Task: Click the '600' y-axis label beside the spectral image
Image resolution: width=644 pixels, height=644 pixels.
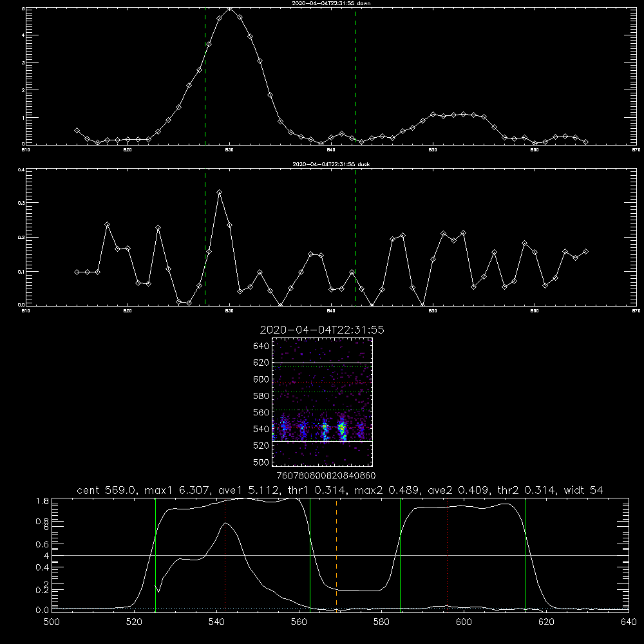Action: pyautogui.click(x=261, y=379)
